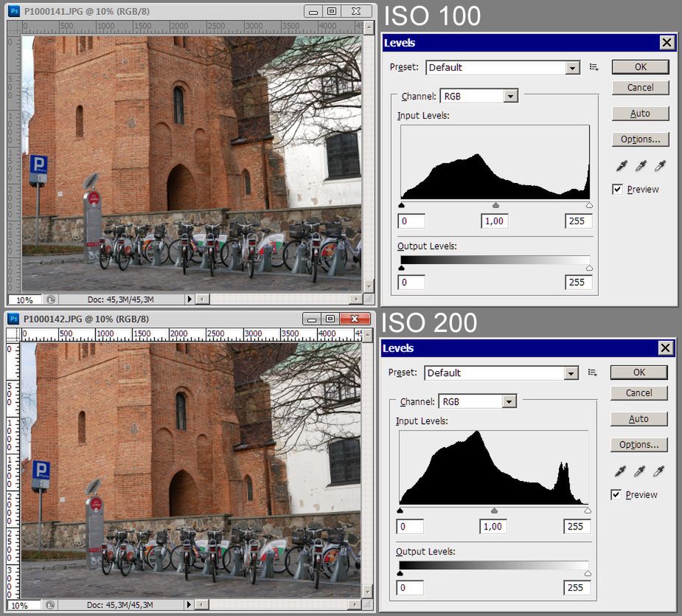Click Options... in ISO 200 Levels dialog
This screenshot has height=616, width=682.
(639, 444)
